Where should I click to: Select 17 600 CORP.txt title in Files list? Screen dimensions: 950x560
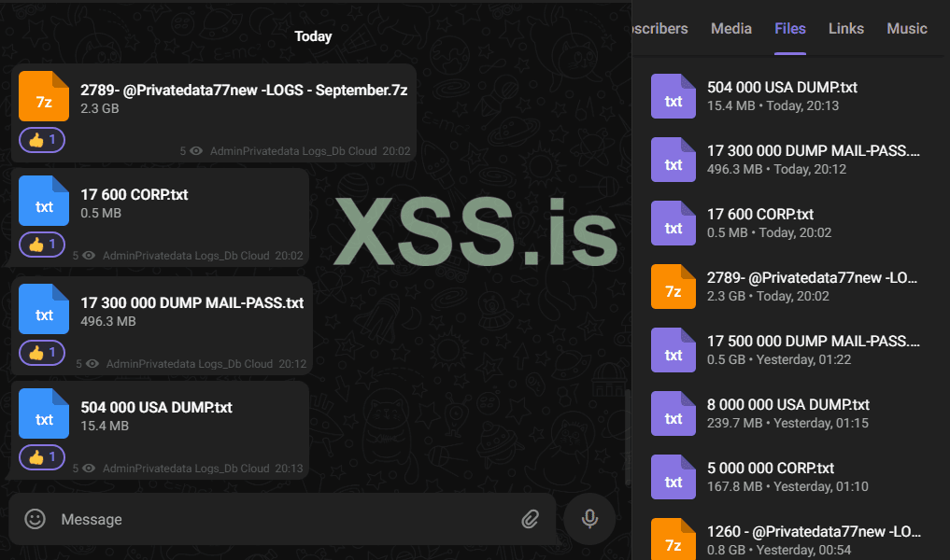pos(760,215)
